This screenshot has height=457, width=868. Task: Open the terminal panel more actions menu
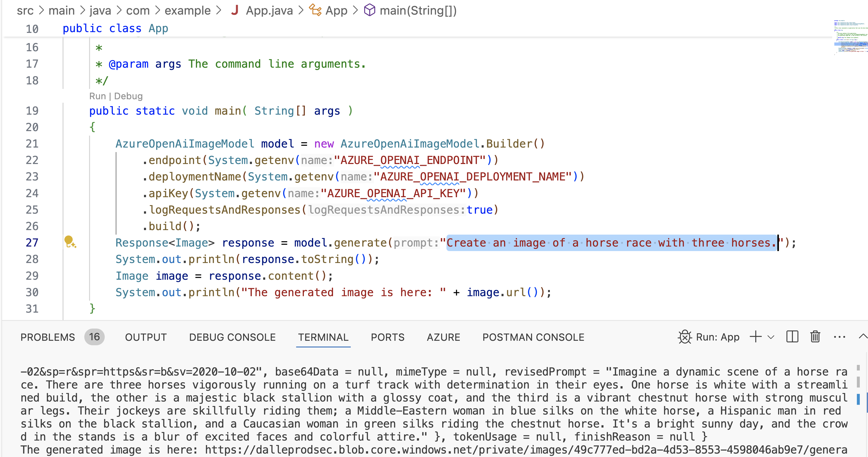tap(839, 337)
